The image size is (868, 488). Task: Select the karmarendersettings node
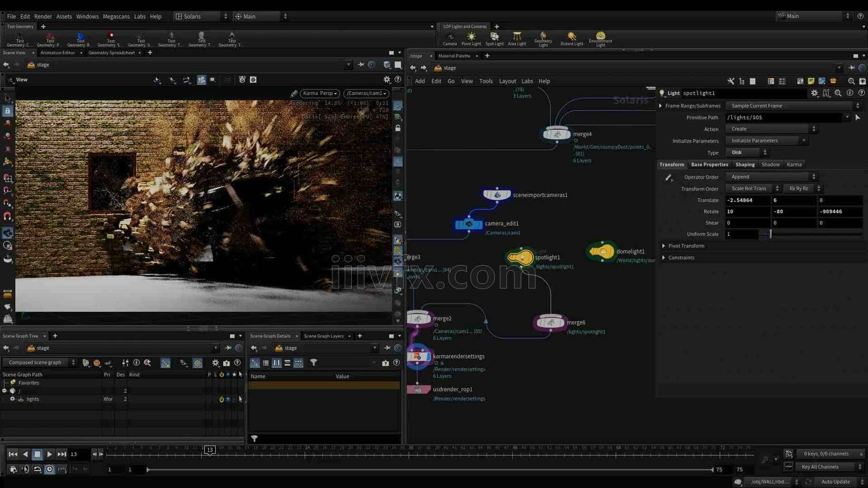coord(418,356)
